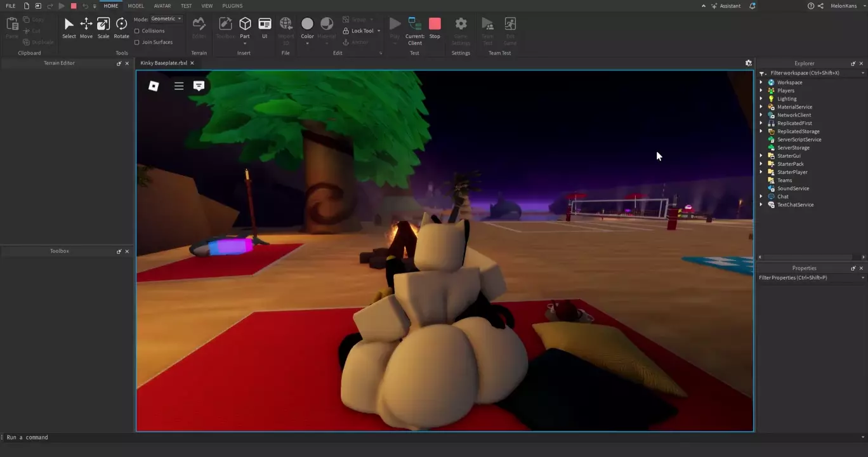The image size is (868, 457).
Task: Enable the Collisions checkbox
Action: [x=137, y=31]
